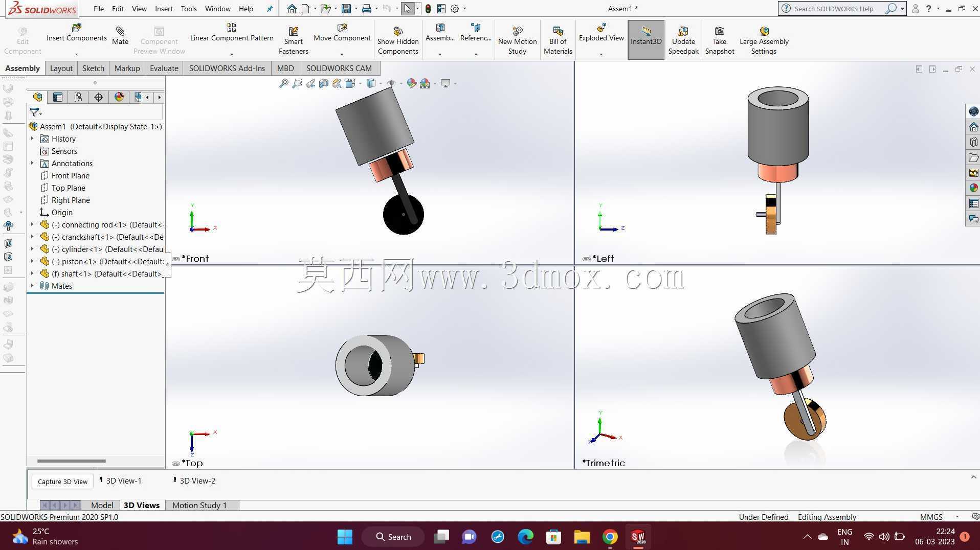Open File Explorer from taskbar
Image resolution: width=980 pixels, height=550 pixels.
tap(582, 537)
